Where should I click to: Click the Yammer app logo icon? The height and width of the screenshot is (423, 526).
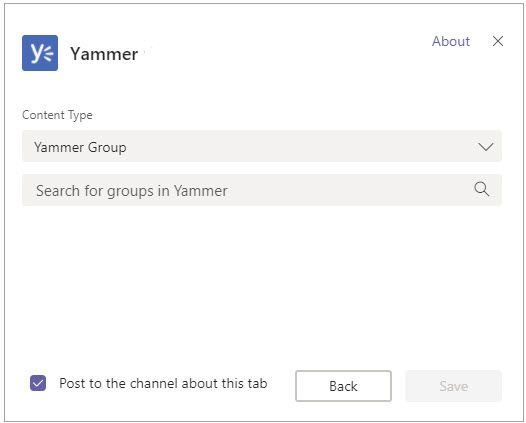pyautogui.click(x=40, y=53)
